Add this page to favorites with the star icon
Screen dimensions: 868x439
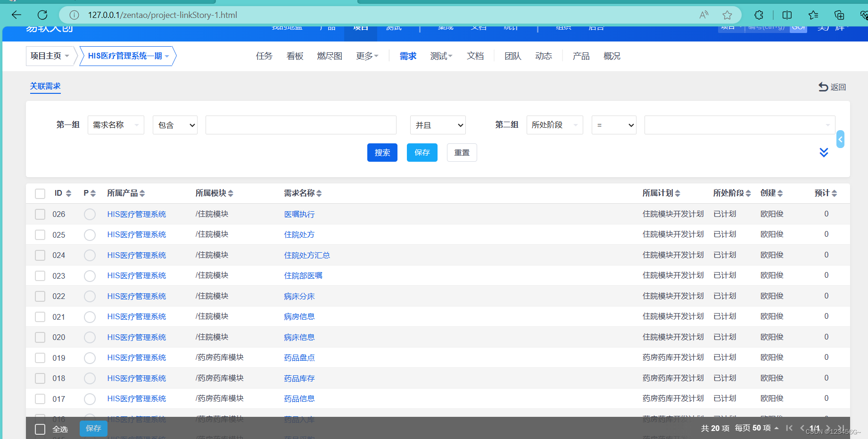pyautogui.click(x=727, y=15)
